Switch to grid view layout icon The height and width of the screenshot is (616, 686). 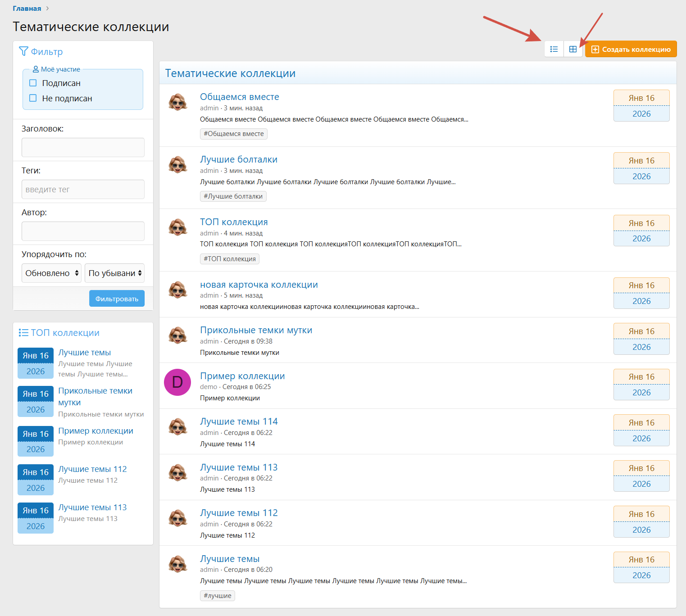[x=573, y=49]
